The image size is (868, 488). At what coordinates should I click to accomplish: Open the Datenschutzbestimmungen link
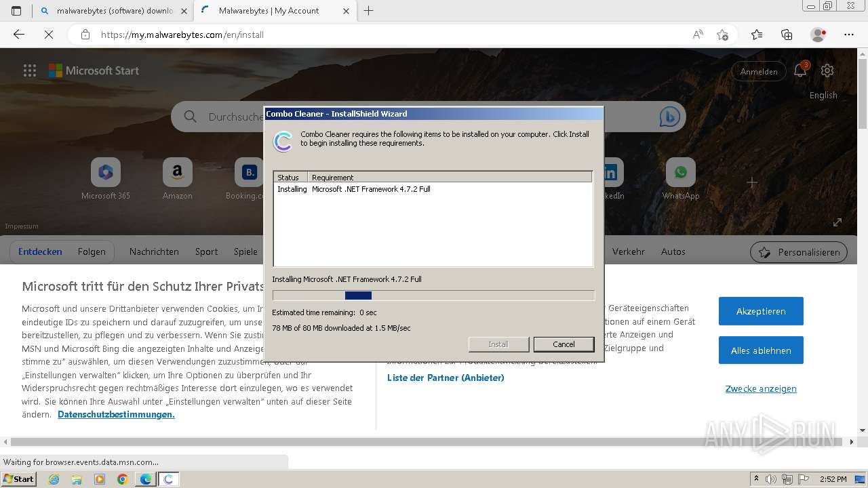pos(116,414)
